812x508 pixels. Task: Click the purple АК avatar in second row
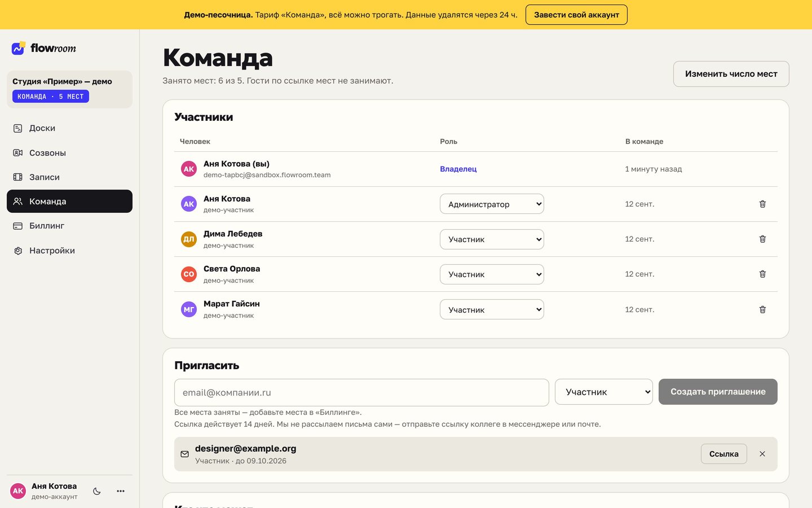coord(188,204)
